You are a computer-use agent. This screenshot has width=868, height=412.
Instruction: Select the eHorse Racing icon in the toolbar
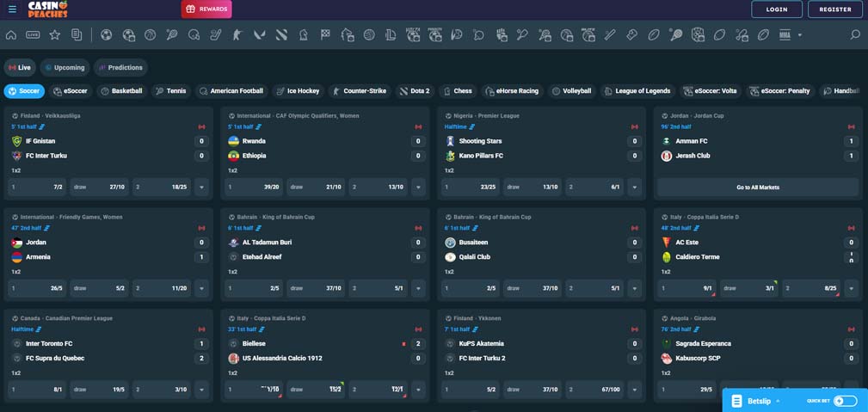[347, 35]
